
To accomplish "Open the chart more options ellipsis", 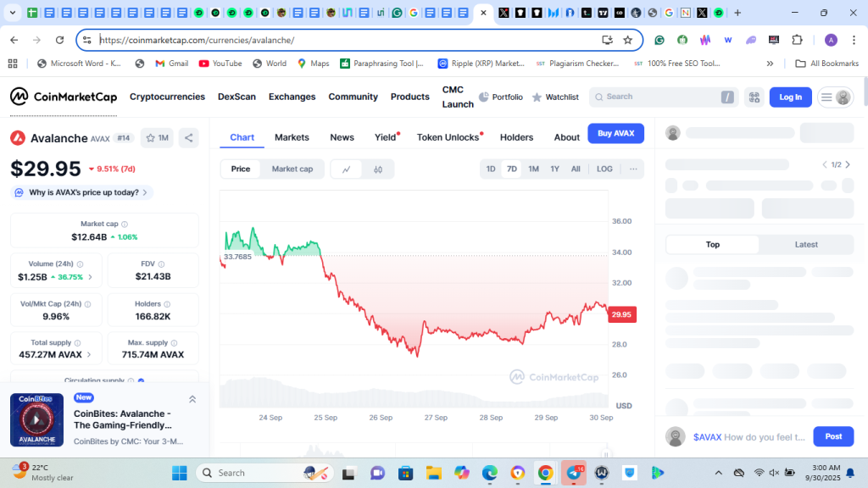I will (x=632, y=169).
